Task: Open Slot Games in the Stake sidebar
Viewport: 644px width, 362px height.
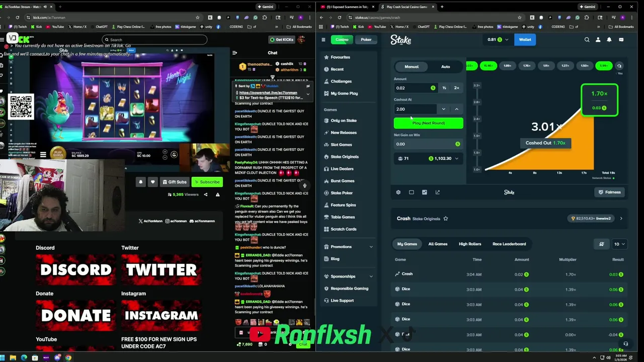Action: click(341, 145)
